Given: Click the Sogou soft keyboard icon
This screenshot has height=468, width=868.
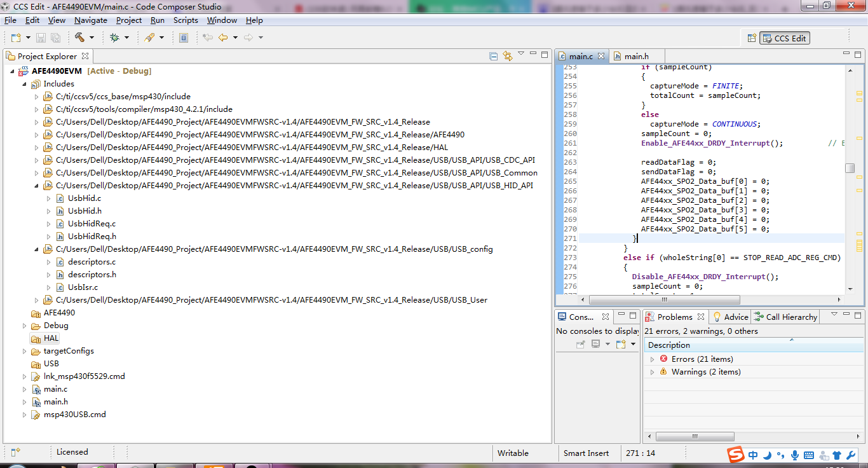Looking at the screenshot, I should (809, 455).
